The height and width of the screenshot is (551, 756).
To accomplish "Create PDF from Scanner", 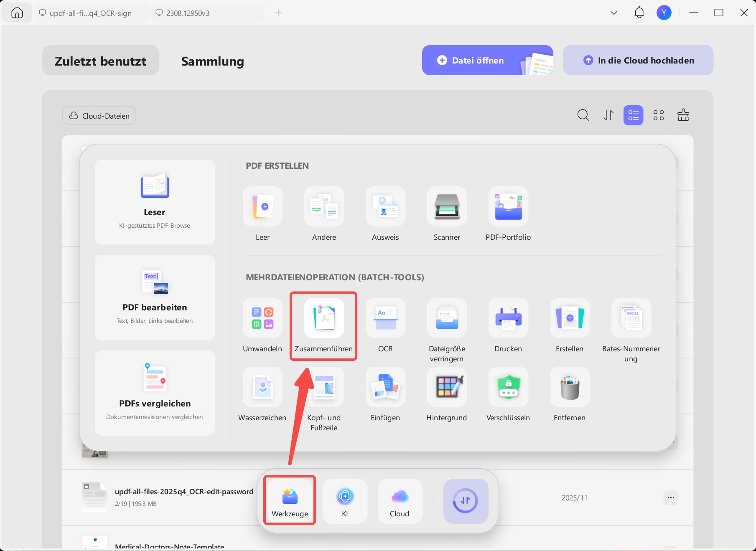I will pyautogui.click(x=447, y=214).
